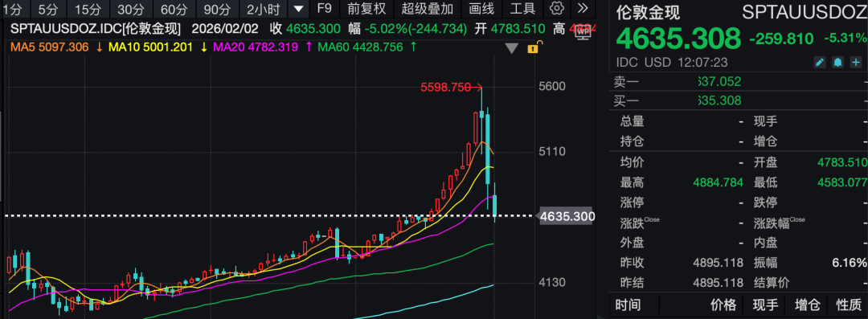Click the MA5 indicator label
This screenshot has width=868, height=319.
coord(50,47)
